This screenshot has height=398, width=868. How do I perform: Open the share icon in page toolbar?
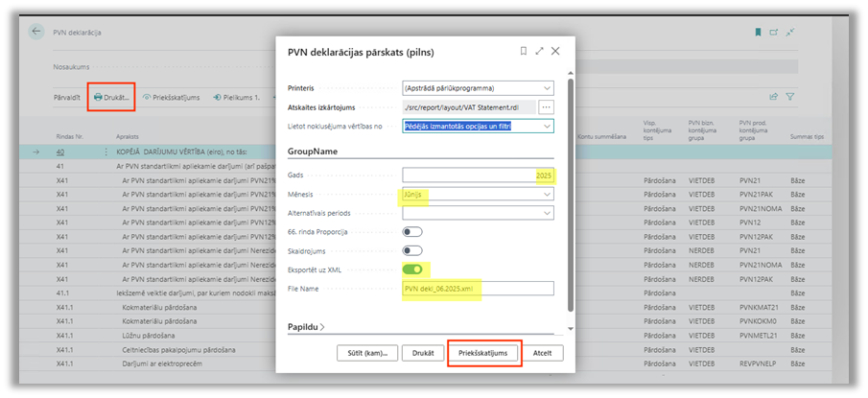(773, 97)
